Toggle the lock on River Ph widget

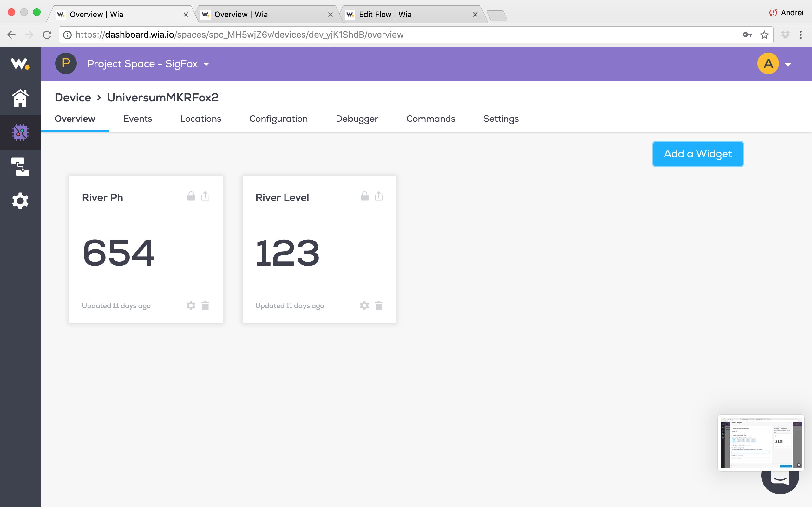191,196
